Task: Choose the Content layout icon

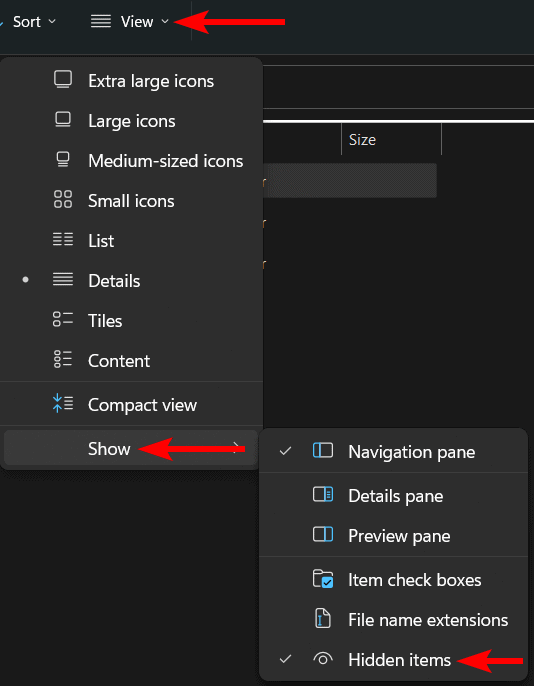Action: [x=63, y=360]
